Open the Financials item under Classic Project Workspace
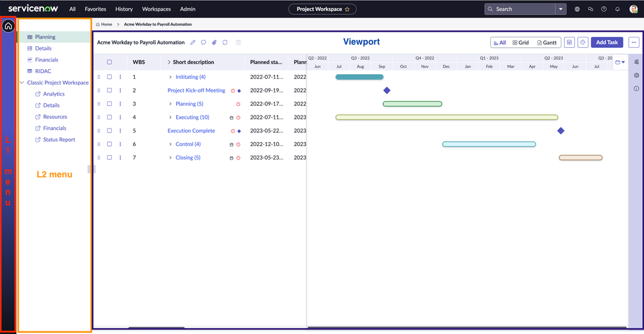This screenshot has height=334, width=644. coord(55,128)
